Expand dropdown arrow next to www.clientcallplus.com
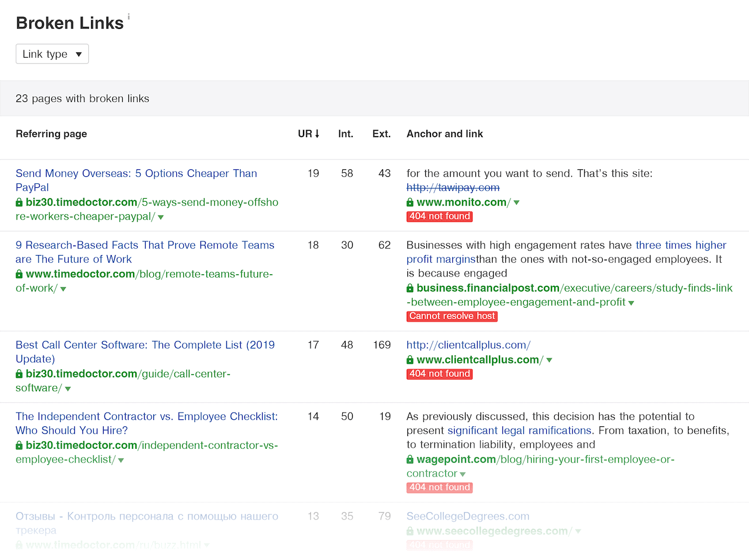749x560 pixels. (x=549, y=360)
